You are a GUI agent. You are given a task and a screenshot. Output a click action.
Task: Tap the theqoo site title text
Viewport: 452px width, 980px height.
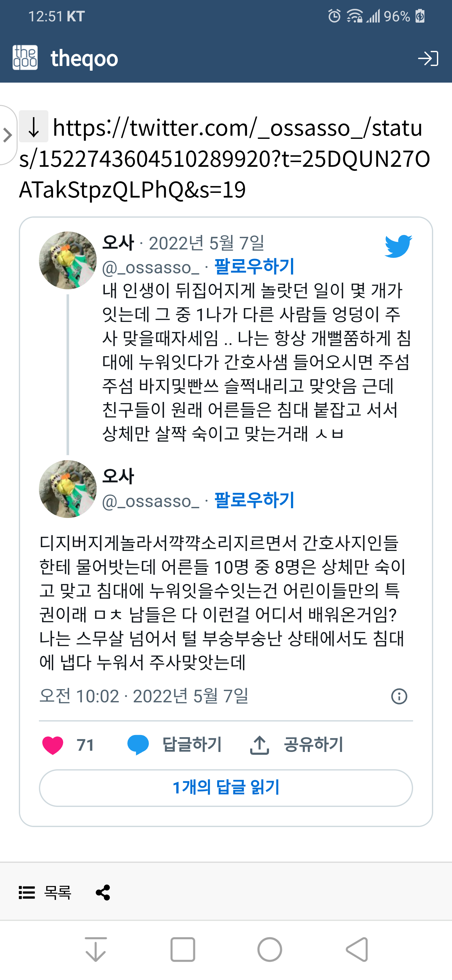tap(84, 59)
